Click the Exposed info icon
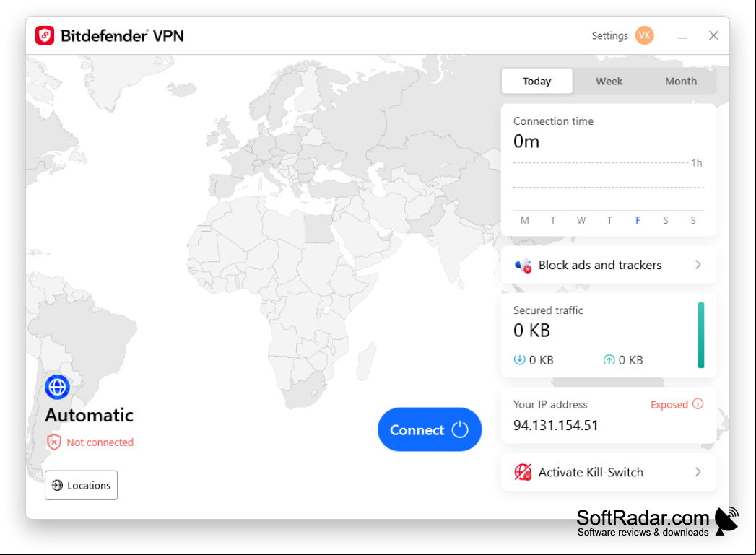756x555 pixels. coord(698,403)
